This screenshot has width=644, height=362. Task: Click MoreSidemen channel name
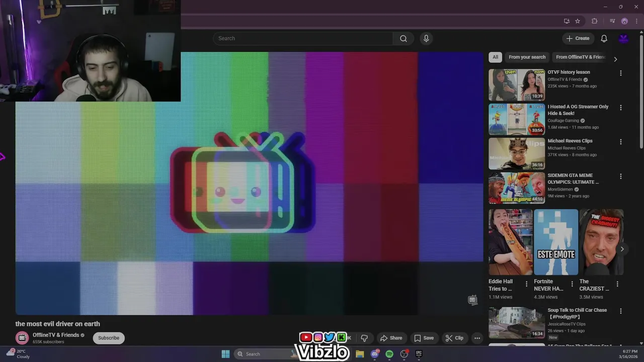[x=560, y=190]
